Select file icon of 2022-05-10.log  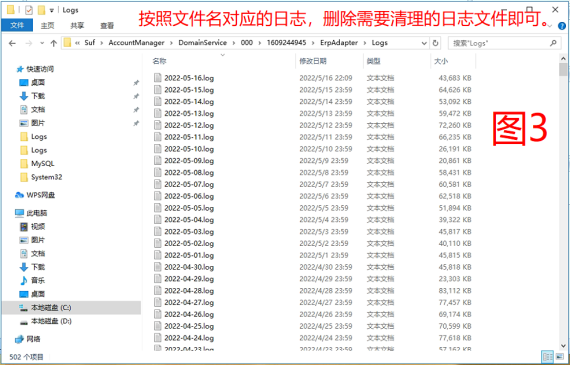(157, 149)
